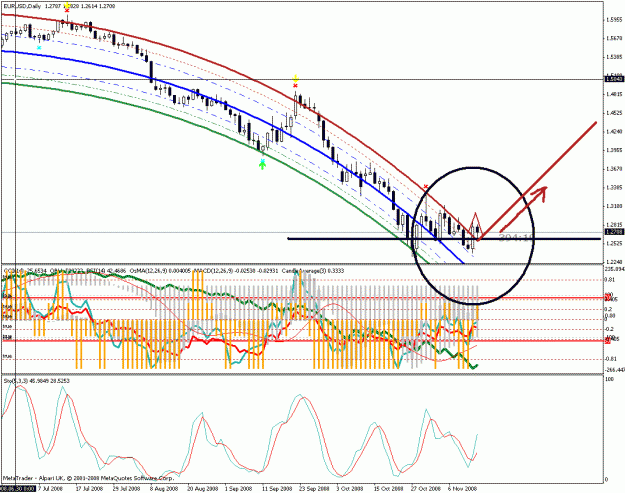Click the red X marker below the mid-July yellow arrow
This screenshot has height=493, width=625.
pos(67,11)
